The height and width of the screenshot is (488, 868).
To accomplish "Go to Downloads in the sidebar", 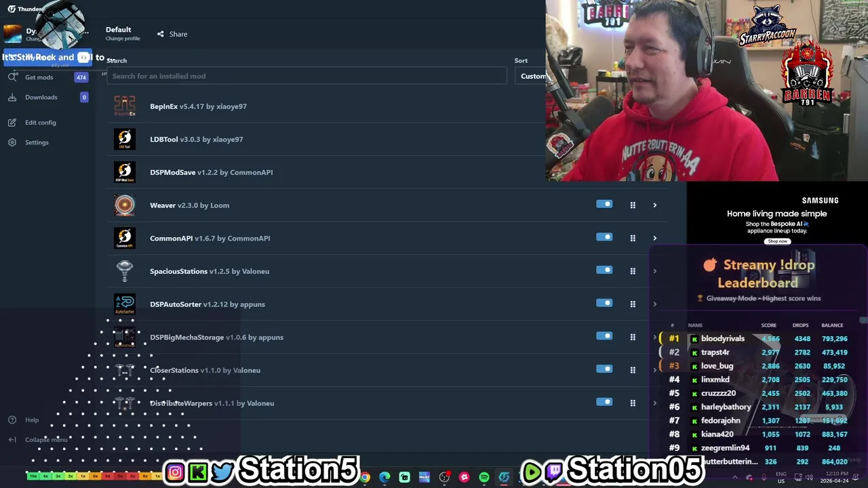I will (x=41, y=97).
